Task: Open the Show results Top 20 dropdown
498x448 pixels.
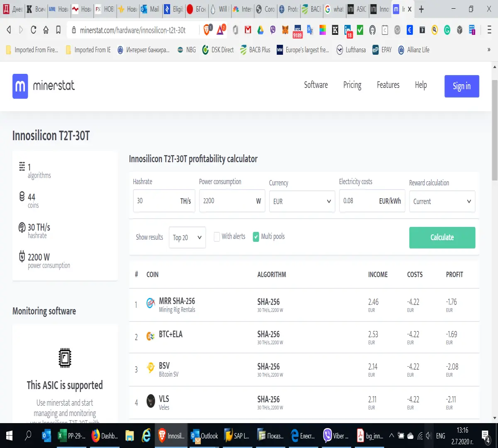Action: coord(187,237)
